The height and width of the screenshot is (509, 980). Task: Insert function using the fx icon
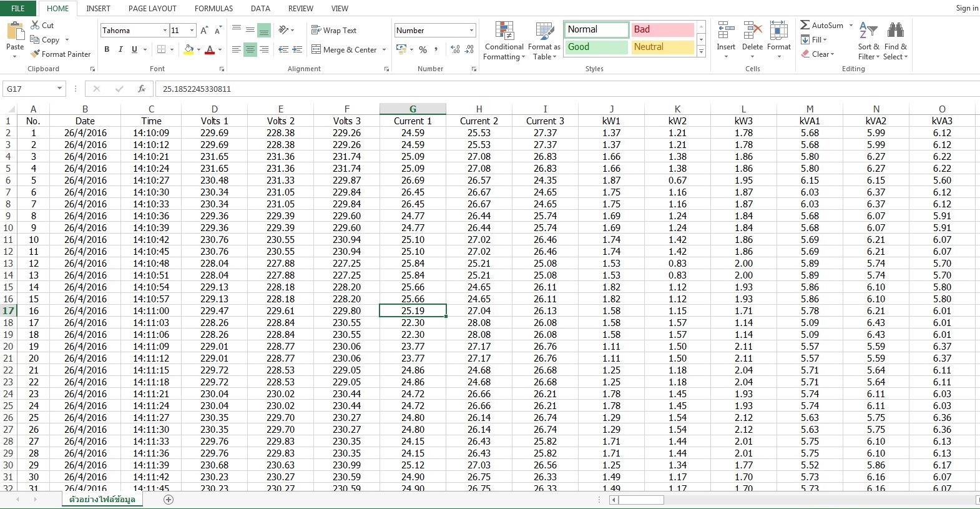coord(142,89)
